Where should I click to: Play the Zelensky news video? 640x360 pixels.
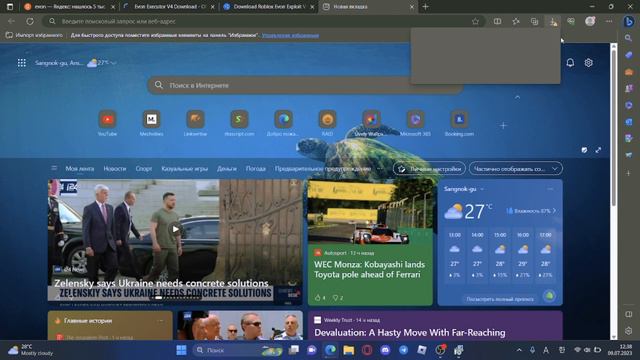[x=175, y=229]
